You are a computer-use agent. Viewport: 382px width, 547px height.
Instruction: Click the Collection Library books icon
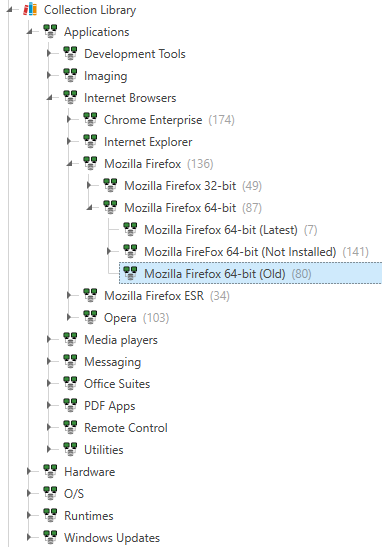point(30,9)
